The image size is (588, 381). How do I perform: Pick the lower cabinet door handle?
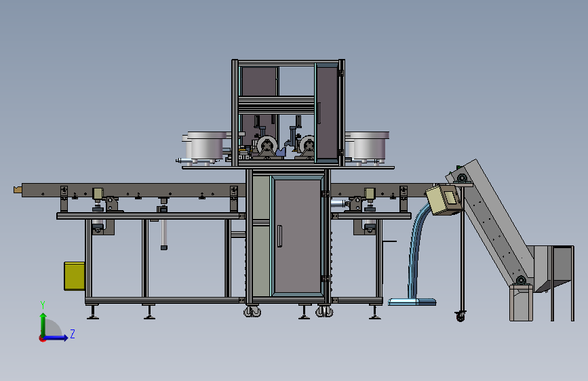pyautogui.click(x=279, y=236)
